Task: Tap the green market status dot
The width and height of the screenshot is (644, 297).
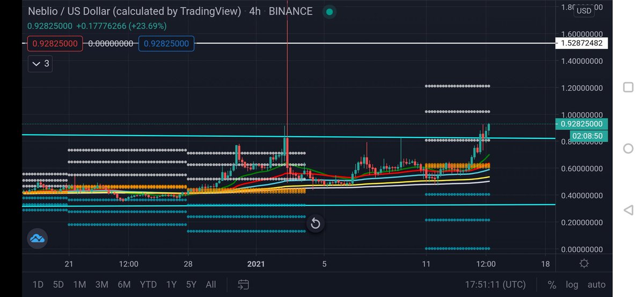Action: tap(330, 12)
